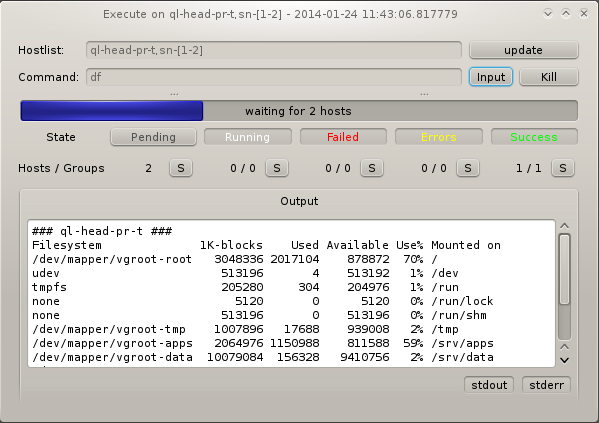Click the S button under Errors

pyautogui.click(x=468, y=168)
